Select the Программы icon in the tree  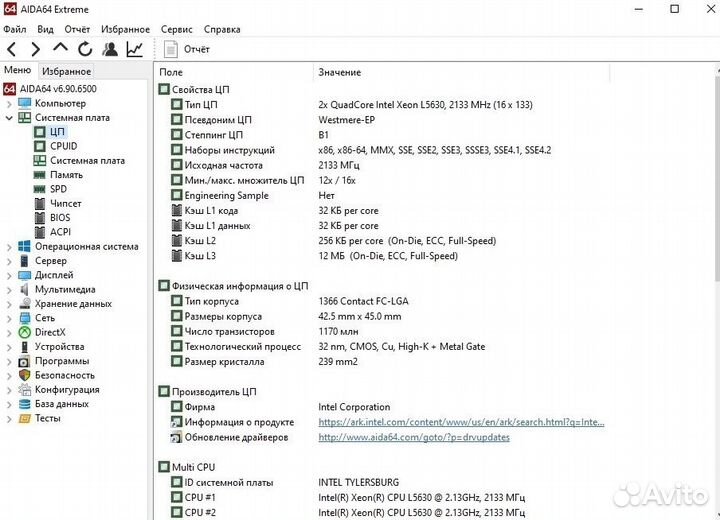[x=24, y=361]
